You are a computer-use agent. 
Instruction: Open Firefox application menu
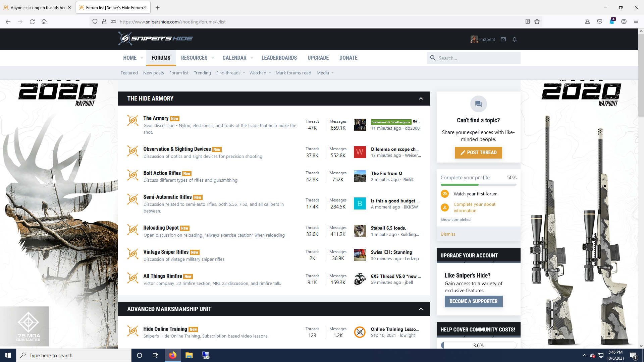(636, 22)
